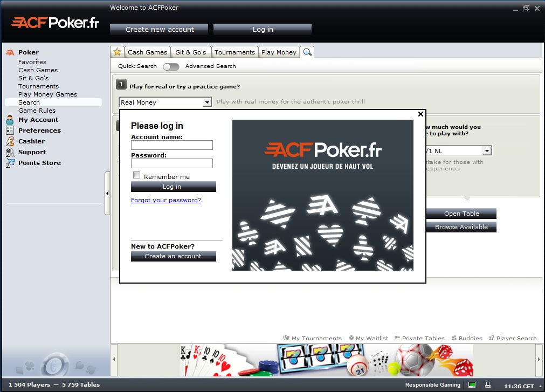The width and height of the screenshot is (545, 392).
Task: Select Cash Games in the sidebar
Action: click(x=38, y=70)
